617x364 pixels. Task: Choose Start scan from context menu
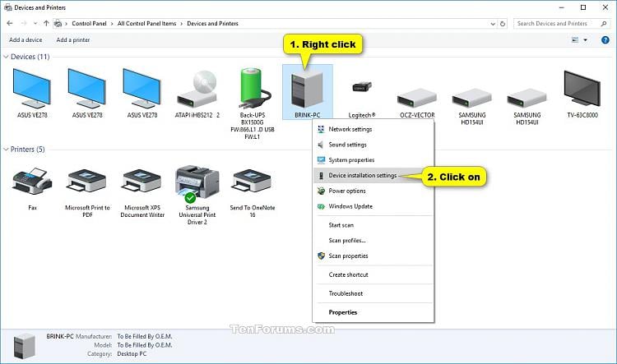373,225
